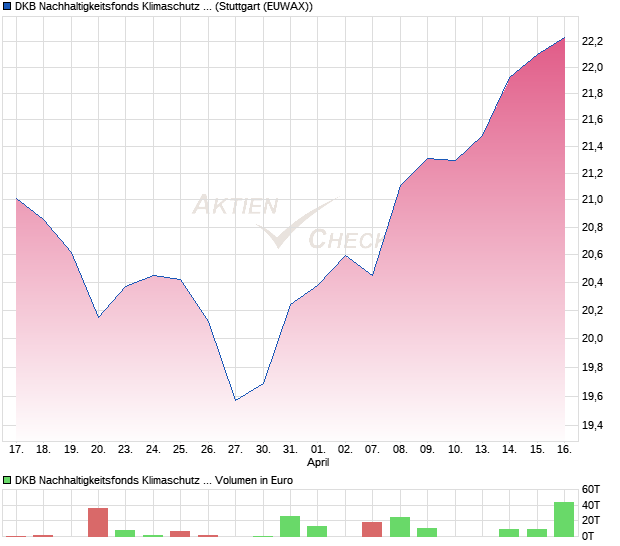Click the '20,2' price axis label
Screen dimensions: 620x546
coord(592,310)
